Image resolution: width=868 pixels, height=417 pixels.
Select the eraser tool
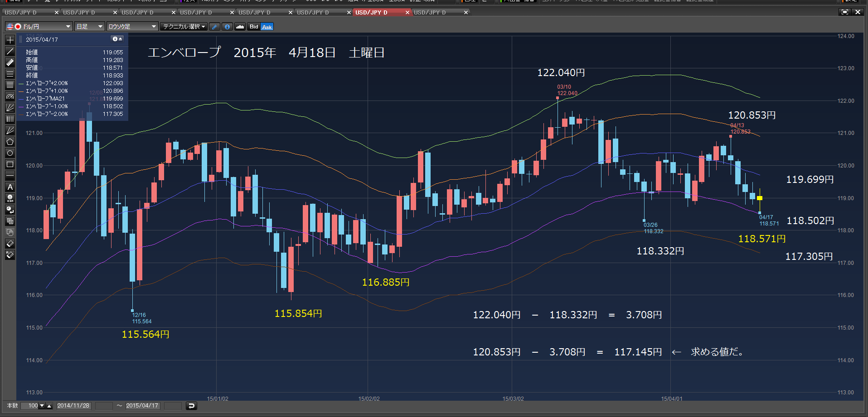(10, 244)
